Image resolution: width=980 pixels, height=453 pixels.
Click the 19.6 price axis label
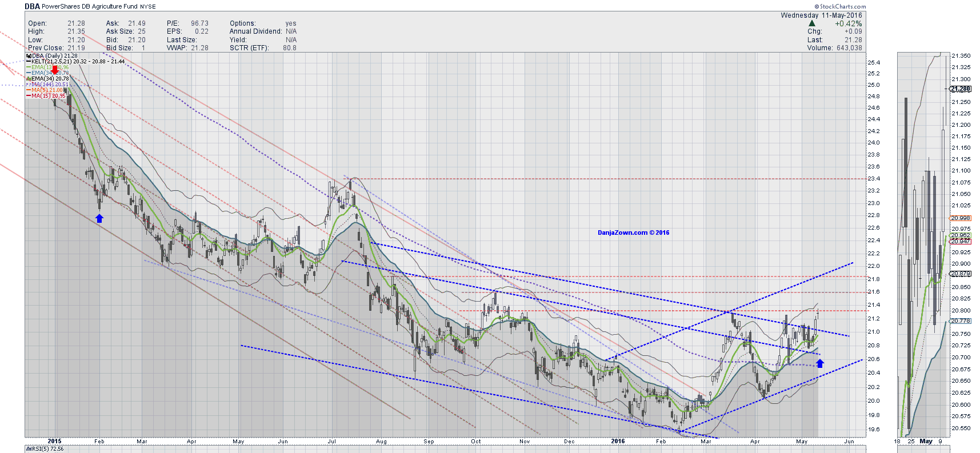[x=874, y=430]
